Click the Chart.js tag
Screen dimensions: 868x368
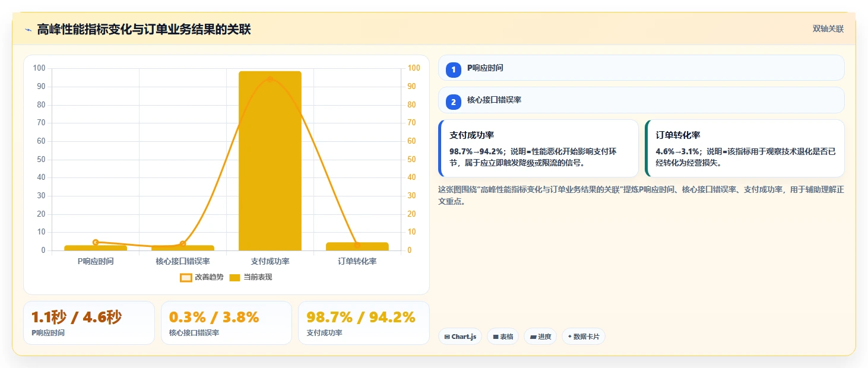click(460, 337)
